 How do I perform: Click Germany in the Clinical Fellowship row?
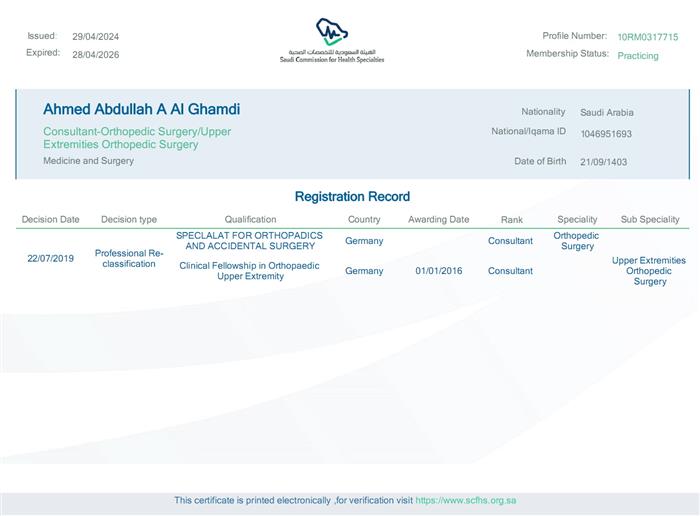point(364,271)
